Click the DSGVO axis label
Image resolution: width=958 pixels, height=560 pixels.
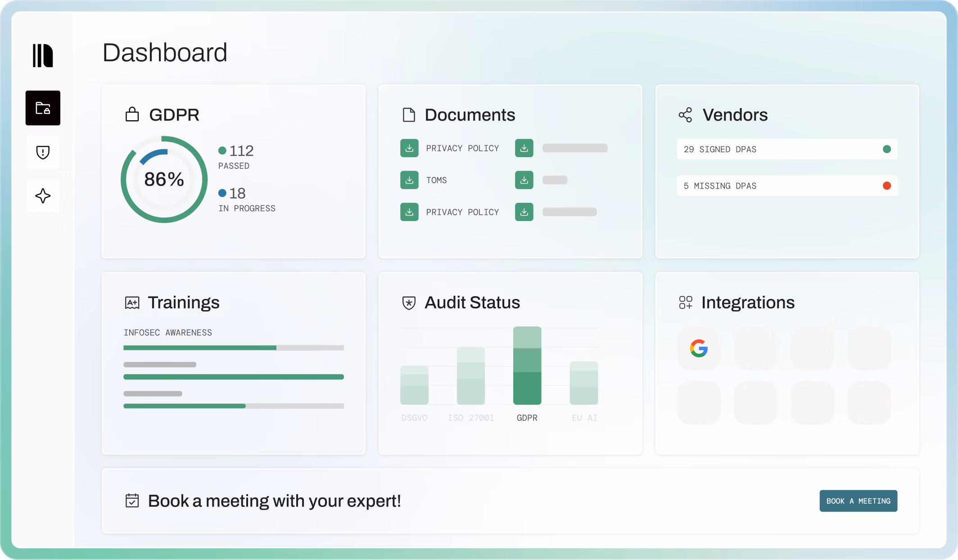(414, 418)
